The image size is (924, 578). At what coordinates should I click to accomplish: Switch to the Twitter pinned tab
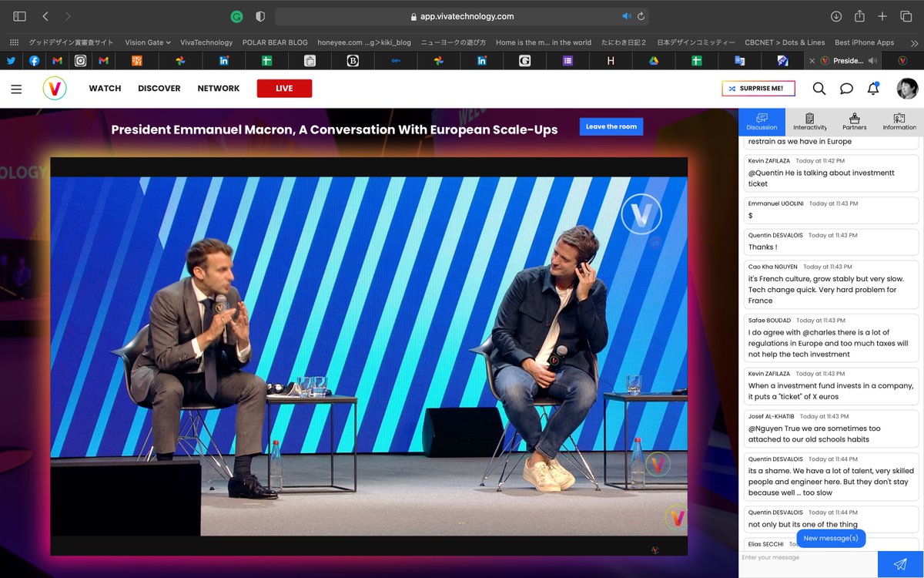pos(11,60)
